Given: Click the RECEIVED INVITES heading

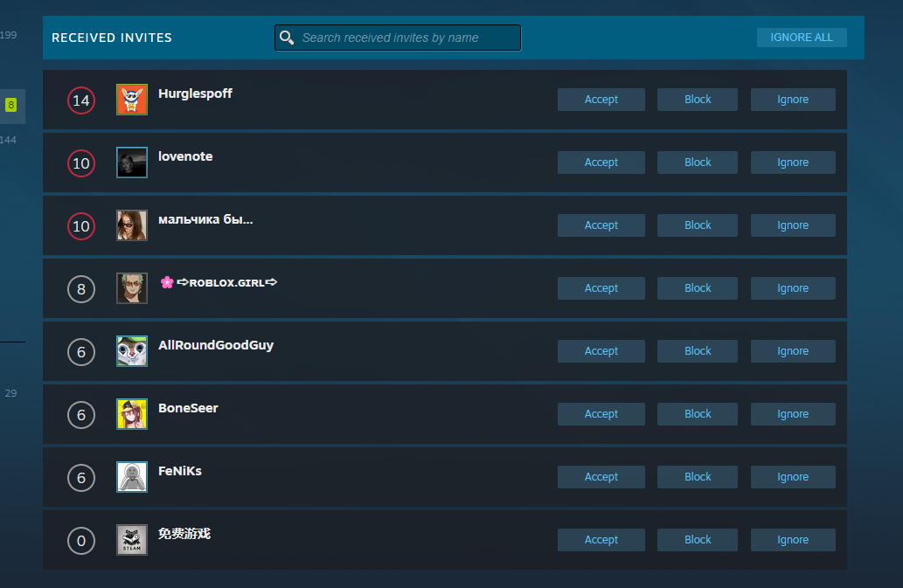Looking at the screenshot, I should [112, 38].
